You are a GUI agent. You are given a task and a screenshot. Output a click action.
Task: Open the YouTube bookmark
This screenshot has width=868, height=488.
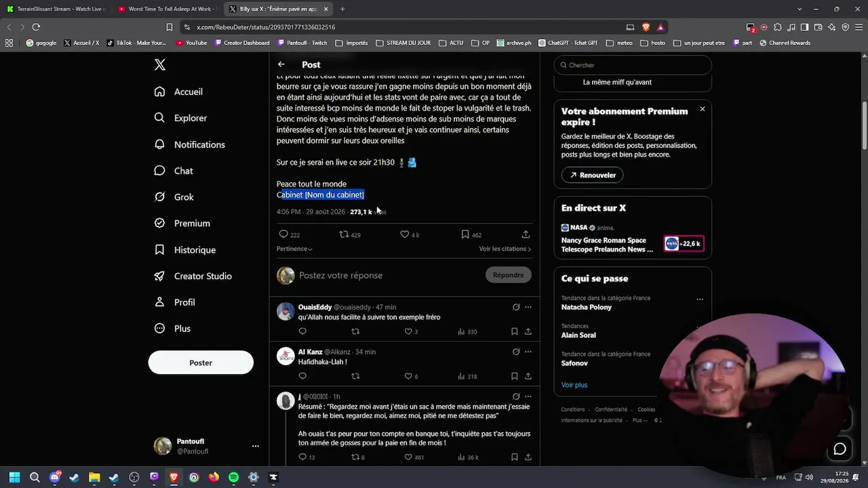[191, 43]
